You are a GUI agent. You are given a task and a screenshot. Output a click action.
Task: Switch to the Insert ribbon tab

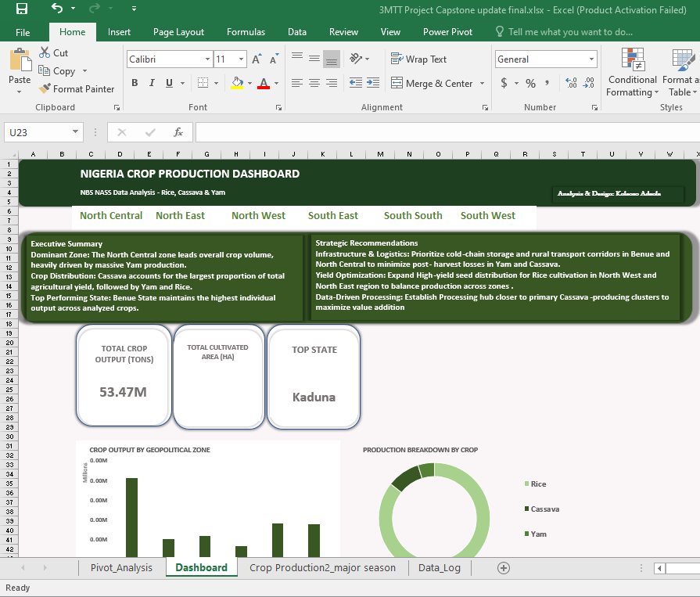point(119,32)
